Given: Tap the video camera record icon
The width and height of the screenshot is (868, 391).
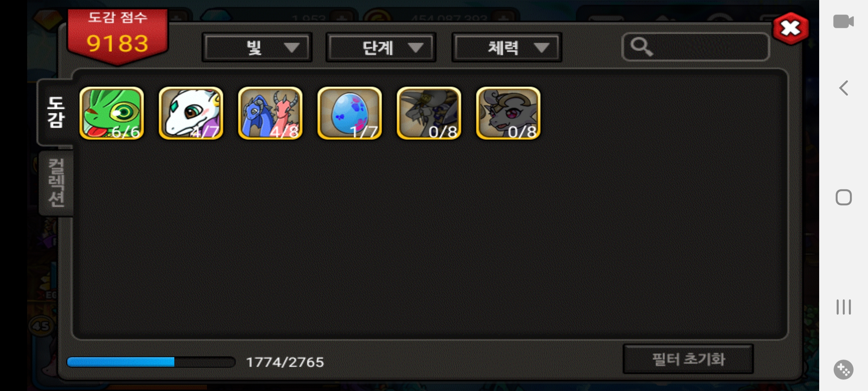Looking at the screenshot, I should [843, 21].
